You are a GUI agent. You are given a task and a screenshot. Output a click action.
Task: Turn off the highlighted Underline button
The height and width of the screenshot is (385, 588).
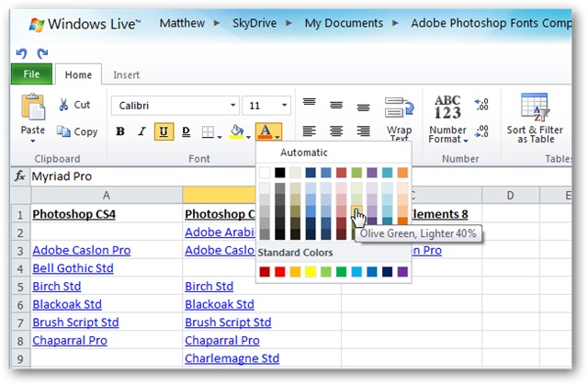164,131
